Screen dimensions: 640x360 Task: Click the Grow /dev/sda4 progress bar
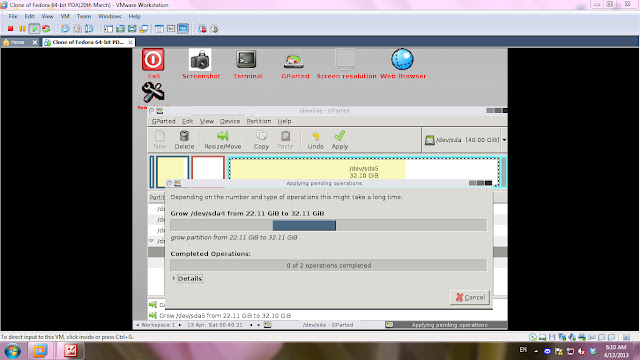tap(329, 225)
